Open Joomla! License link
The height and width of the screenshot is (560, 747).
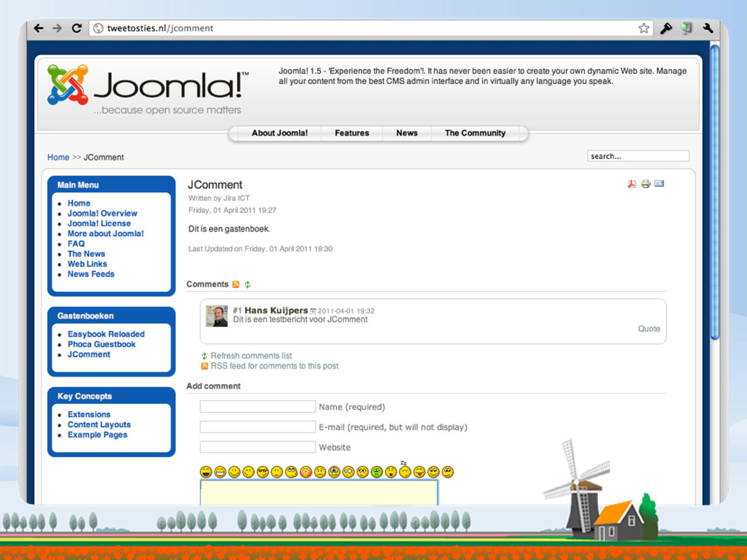pyautogui.click(x=99, y=224)
